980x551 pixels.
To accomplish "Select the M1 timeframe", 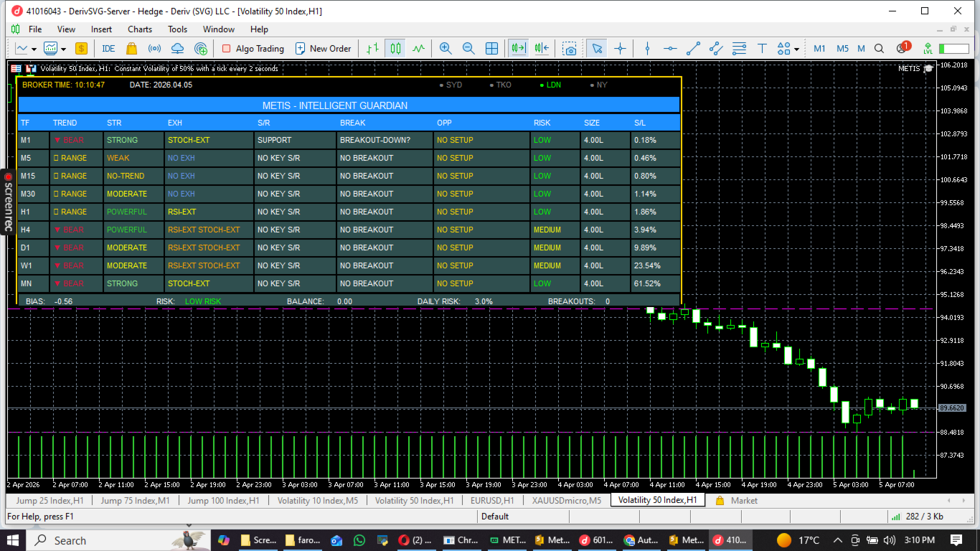I will tap(819, 49).
